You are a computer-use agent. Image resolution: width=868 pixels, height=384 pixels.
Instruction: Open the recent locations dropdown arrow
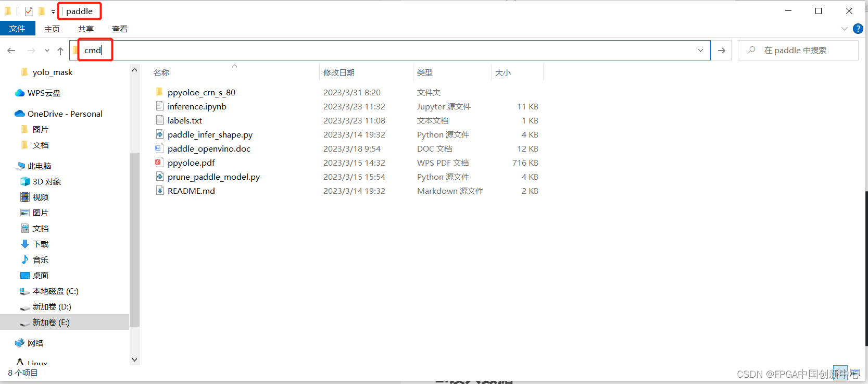coord(47,51)
